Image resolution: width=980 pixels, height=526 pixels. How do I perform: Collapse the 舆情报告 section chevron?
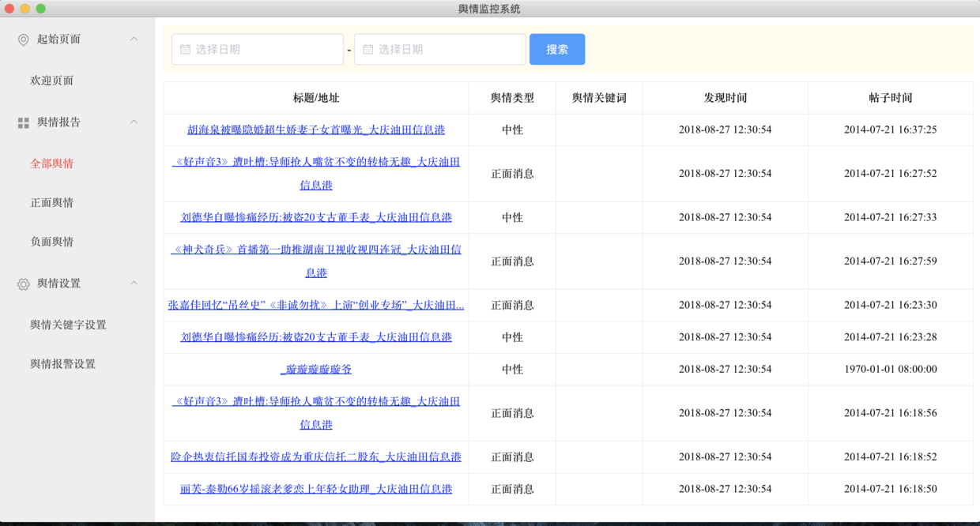coord(134,122)
